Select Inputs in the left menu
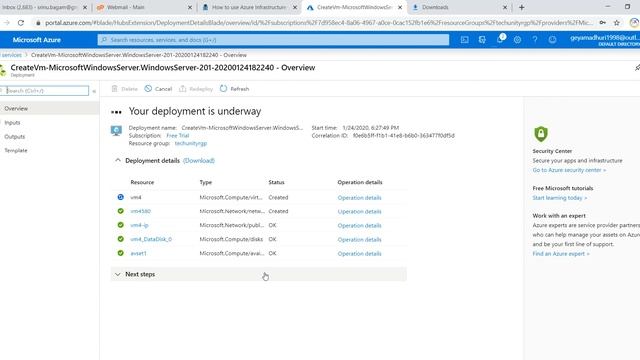Viewport: 640px width, 360px height. [12, 122]
